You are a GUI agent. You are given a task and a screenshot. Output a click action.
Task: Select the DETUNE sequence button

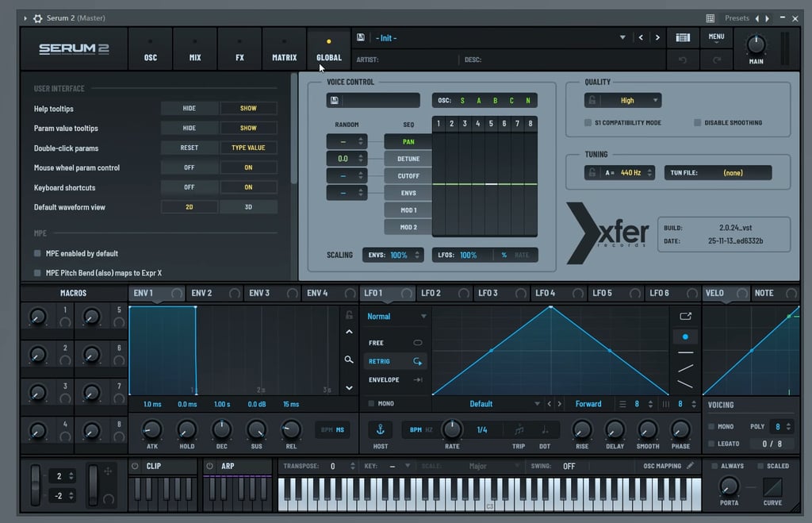[408, 159]
